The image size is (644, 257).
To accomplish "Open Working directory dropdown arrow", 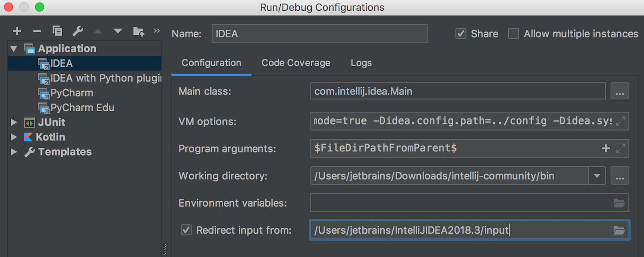I will click(597, 176).
